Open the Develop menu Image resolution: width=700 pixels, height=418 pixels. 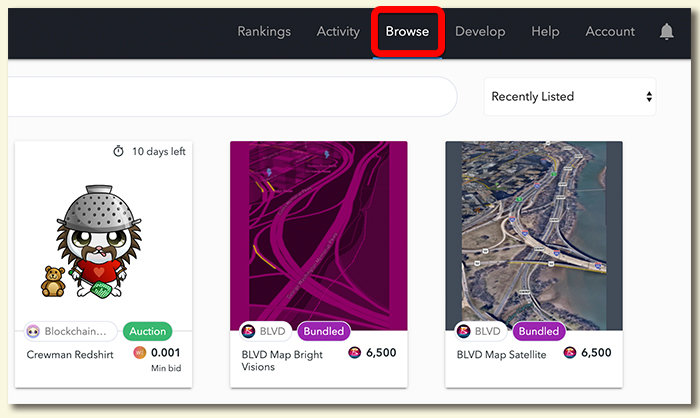pyautogui.click(x=480, y=31)
